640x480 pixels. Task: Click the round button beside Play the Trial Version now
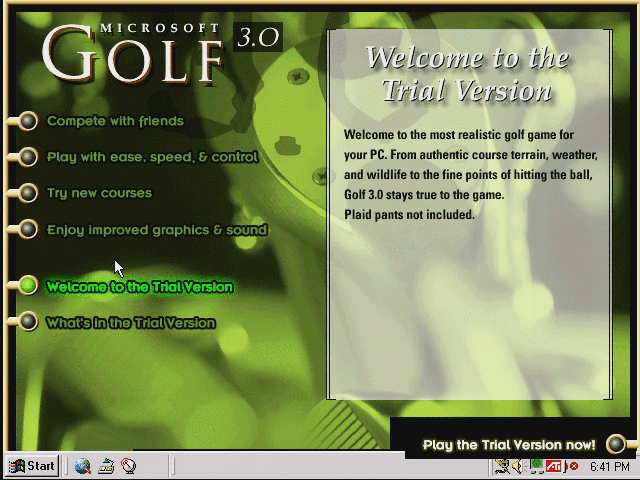(616, 444)
